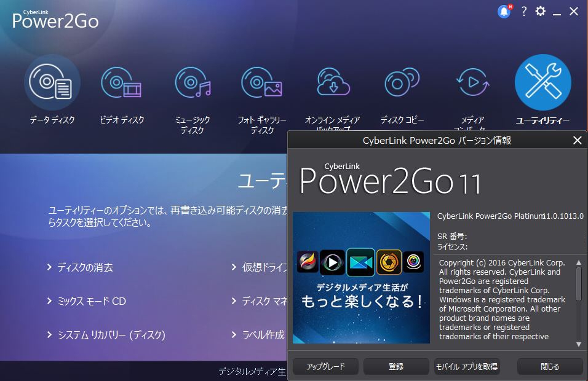Click the copyright text scrollbar thumb
Image resolution: width=588 pixels, height=381 pixels.
tap(579, 283)
